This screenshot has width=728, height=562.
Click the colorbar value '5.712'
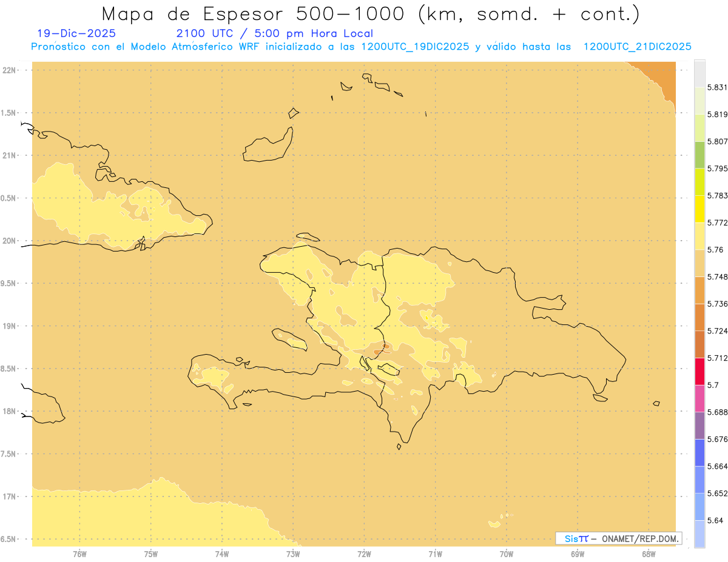718,358
